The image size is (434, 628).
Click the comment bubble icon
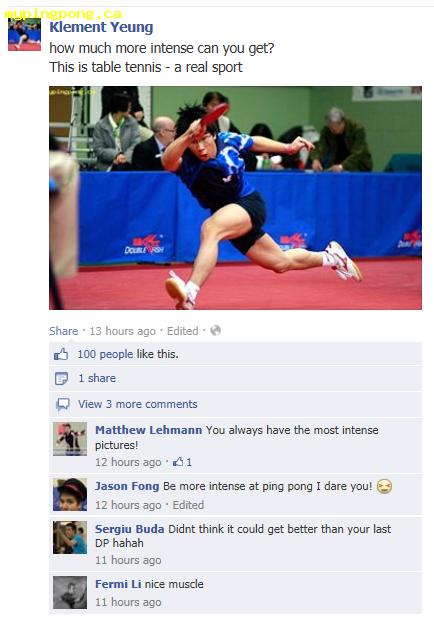pos(62,404)
